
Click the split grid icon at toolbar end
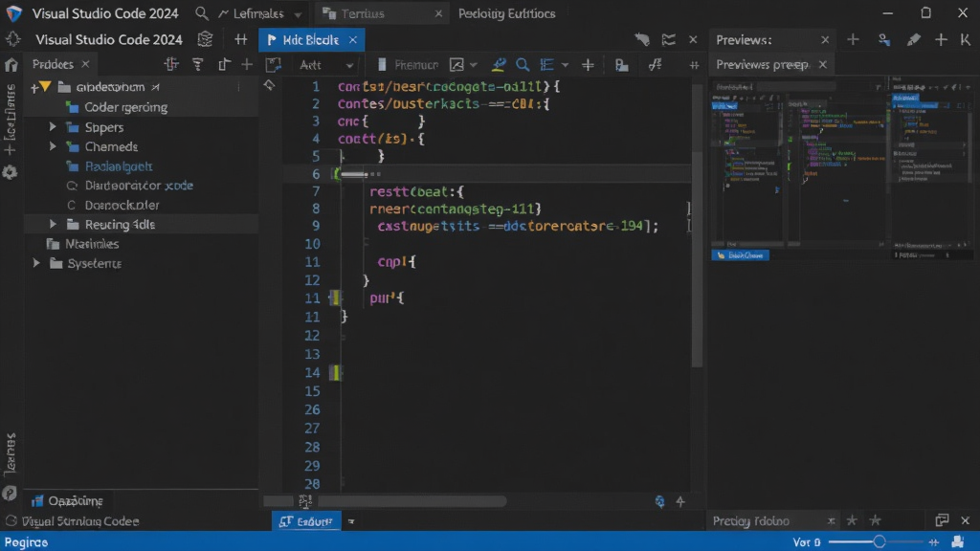click(694, 65)
